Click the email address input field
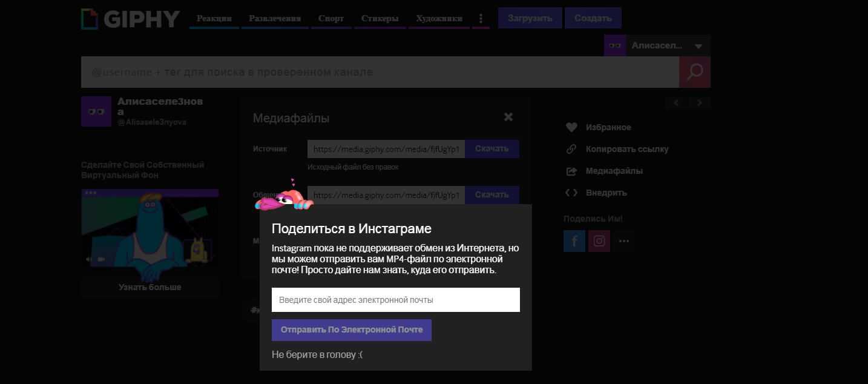The height and width of the screenshot is (384, 868). coord(395,300)
